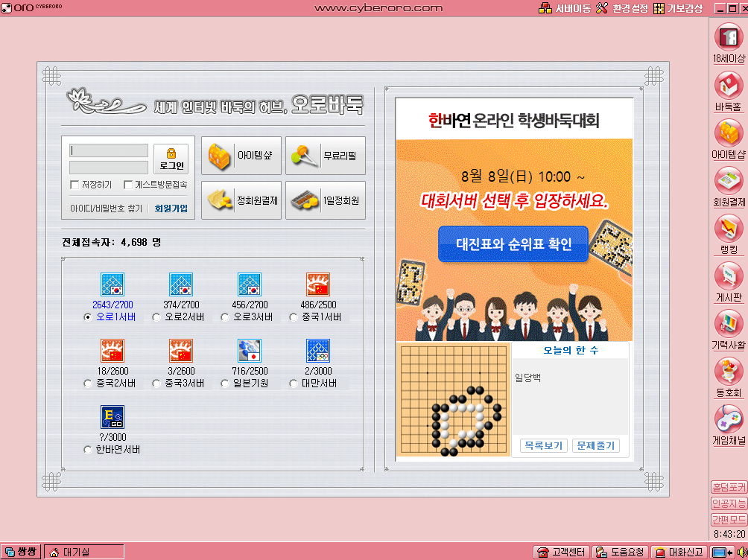The width and height of the screenshot is (748, 560).
Task: Click the 오늘의 한 수 heading
Action: pyautogui.click(x=571, y=350)
